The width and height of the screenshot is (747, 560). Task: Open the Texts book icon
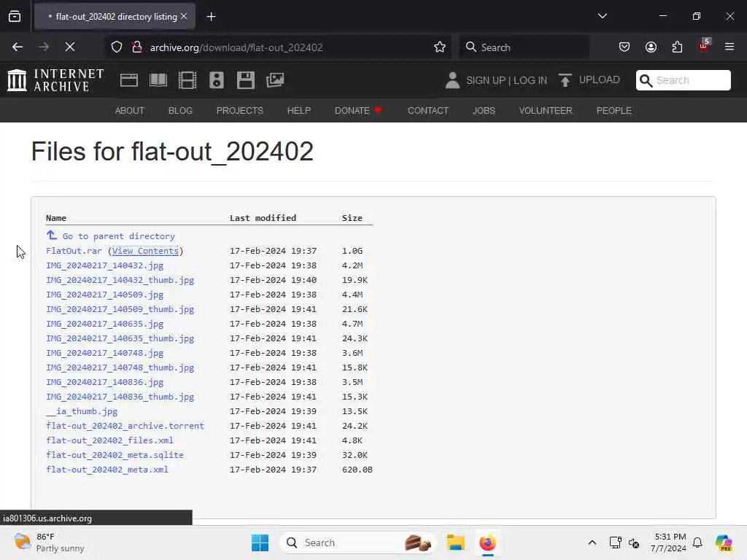coord(158,80)
